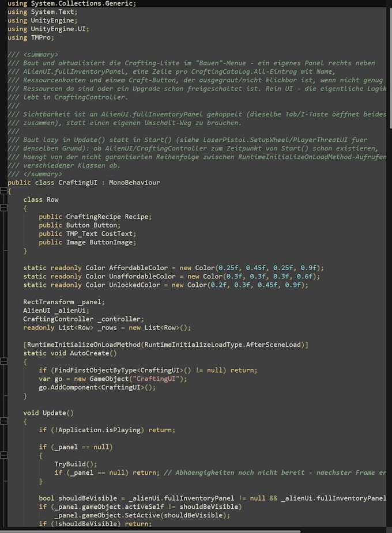Image resolution: width=392 pixels, height=533 pixels.
Task: Click 'CraftingController _controller;' field
Action: tap(83, 319)
